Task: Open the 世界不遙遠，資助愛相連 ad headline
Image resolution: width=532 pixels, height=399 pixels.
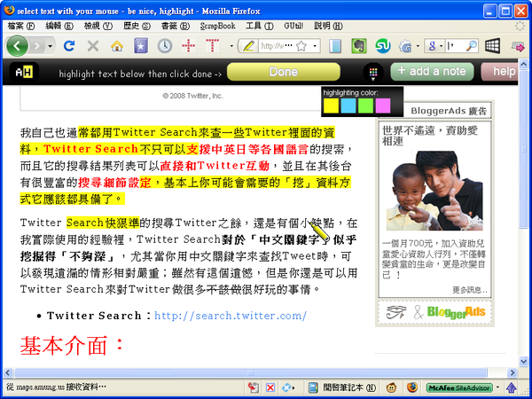Action: tap(430, 136)
